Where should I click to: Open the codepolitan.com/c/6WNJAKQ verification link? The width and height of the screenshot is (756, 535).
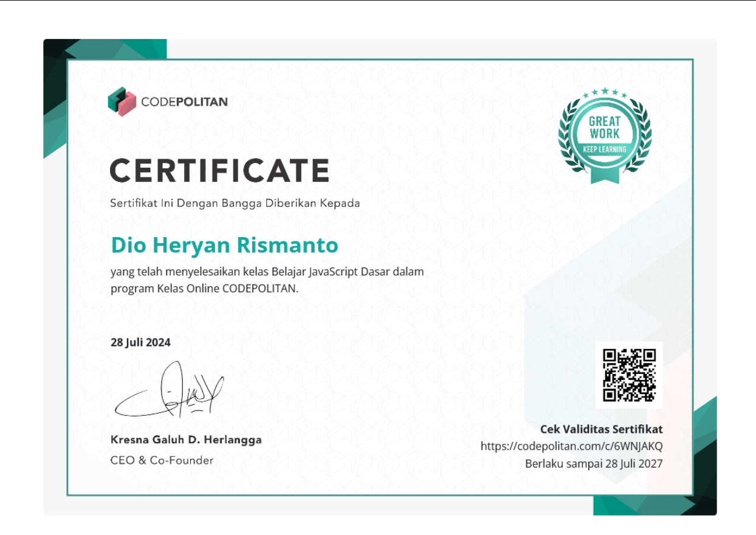click(x=571, y=446)
